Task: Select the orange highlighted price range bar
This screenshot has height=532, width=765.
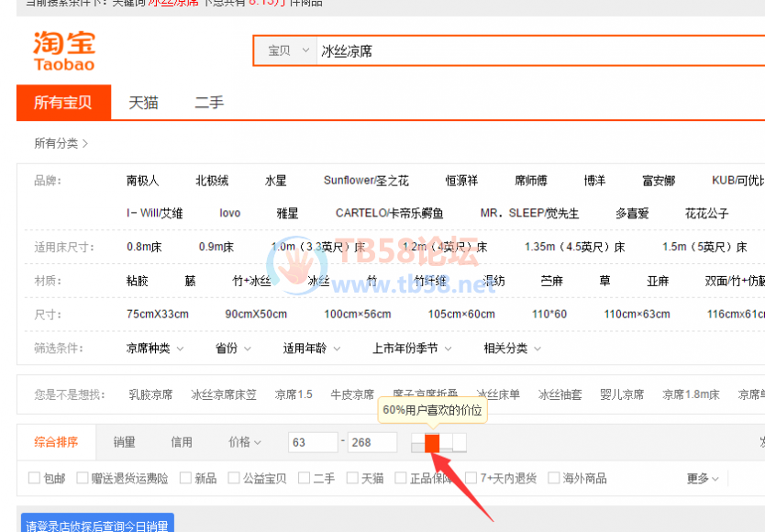Action: tap(432, 443)
